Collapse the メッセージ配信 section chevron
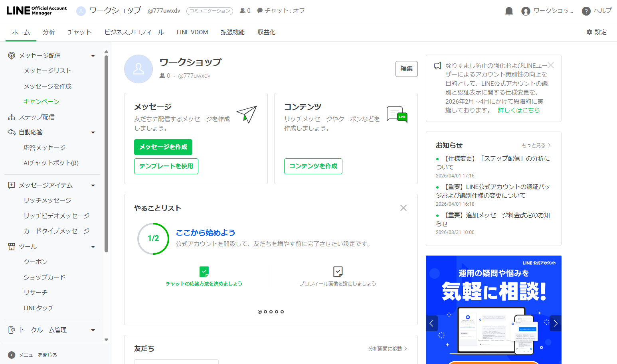 [x=93, y=55]
